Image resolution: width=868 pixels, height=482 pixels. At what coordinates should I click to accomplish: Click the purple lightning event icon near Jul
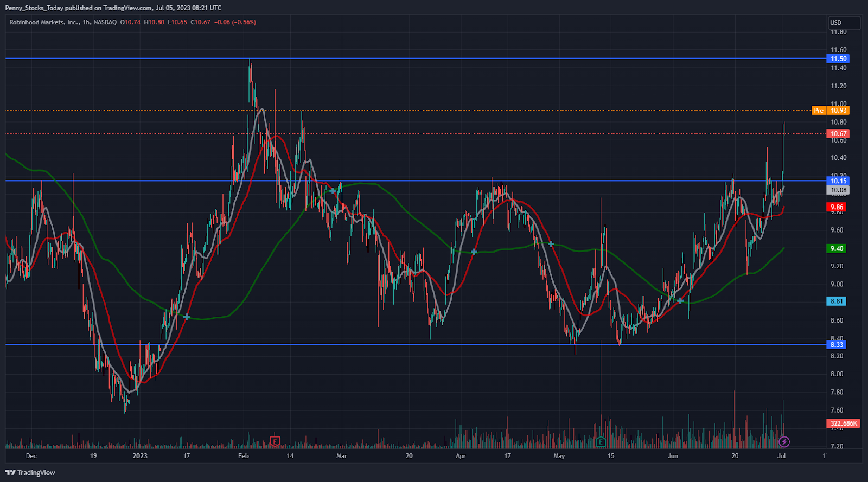(x=784, y=442)
